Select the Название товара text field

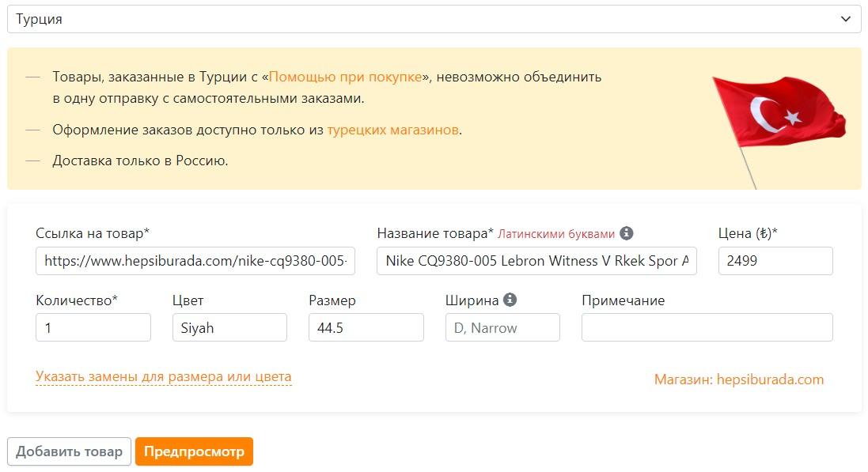pyautogui.click(x=537, y=261)
